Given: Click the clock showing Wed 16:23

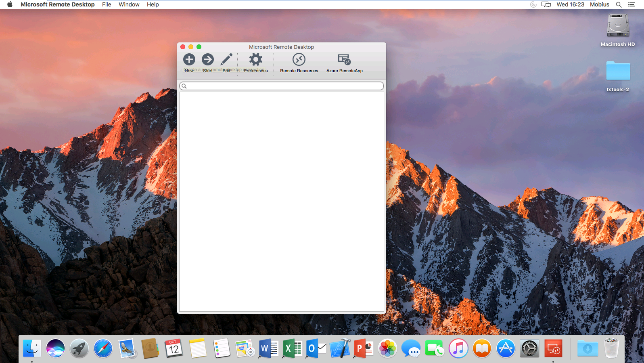Looking at the screenshot, I should pyautogui.click(x=570, y=4).
